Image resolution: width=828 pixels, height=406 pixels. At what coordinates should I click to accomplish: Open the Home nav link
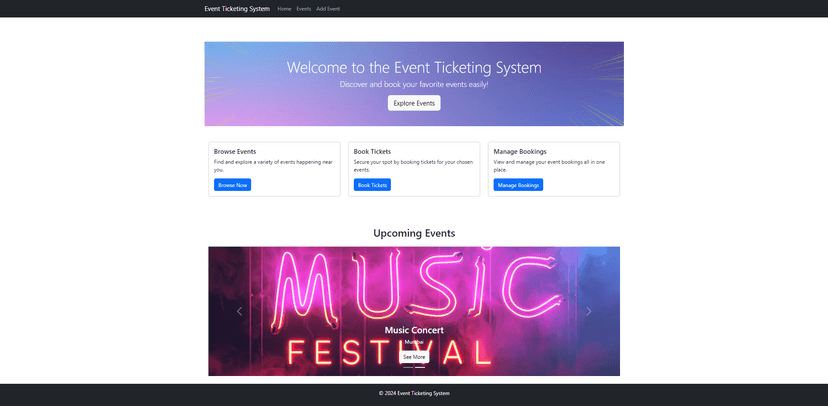pos(284,9)
